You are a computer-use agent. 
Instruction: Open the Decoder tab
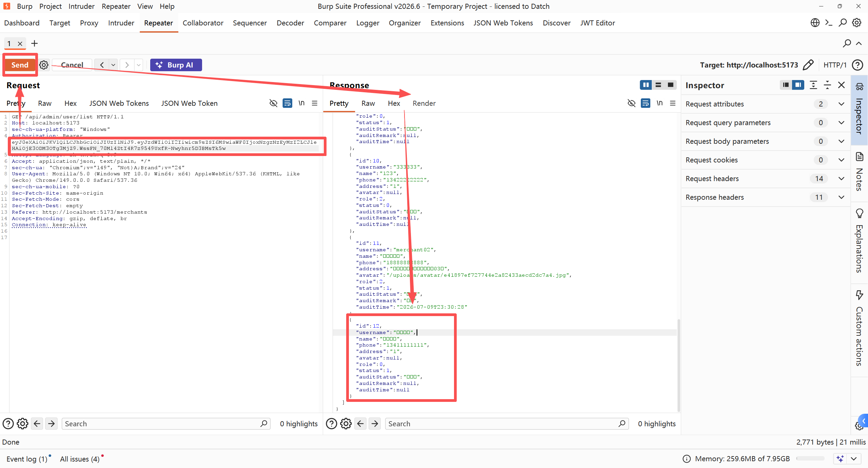click(x=290, y=23)
